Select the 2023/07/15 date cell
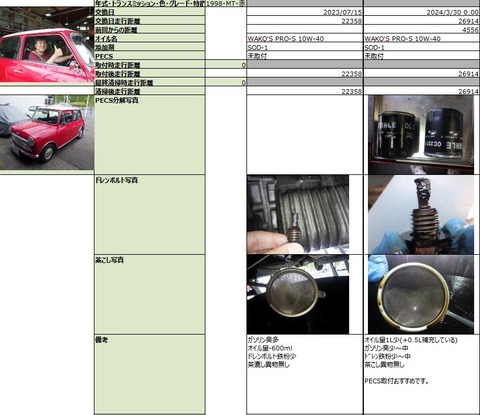The width and height of the screenshot is (480, 415). tap(305, 12)
